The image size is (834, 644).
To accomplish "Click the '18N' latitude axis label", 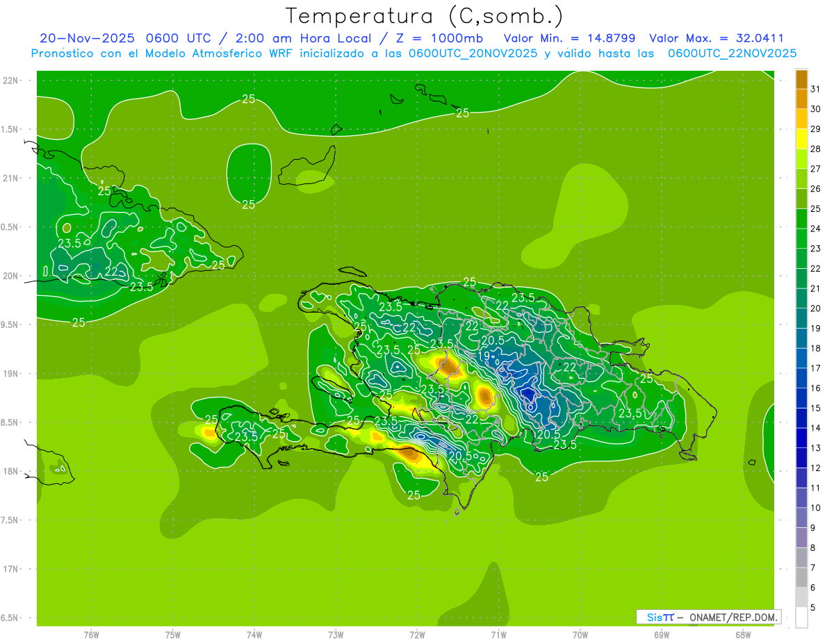I will (10, 471).
